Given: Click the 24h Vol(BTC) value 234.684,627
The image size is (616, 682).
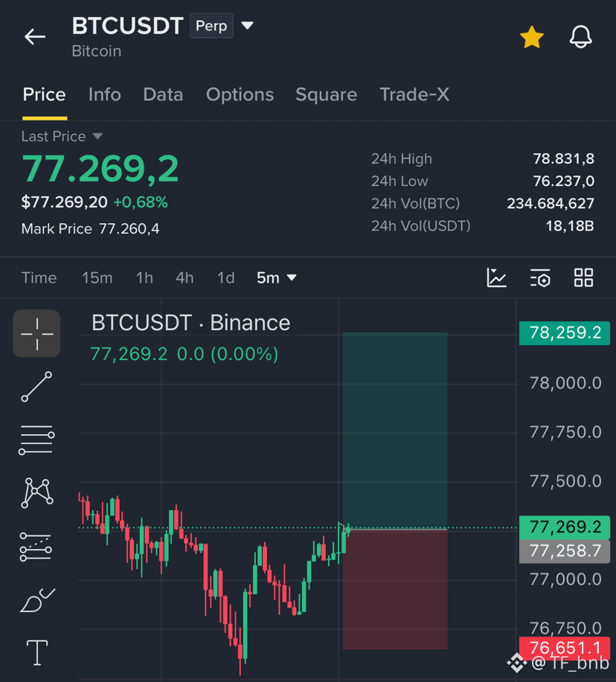Looking at the screenshot, I should tap(551, 204).
